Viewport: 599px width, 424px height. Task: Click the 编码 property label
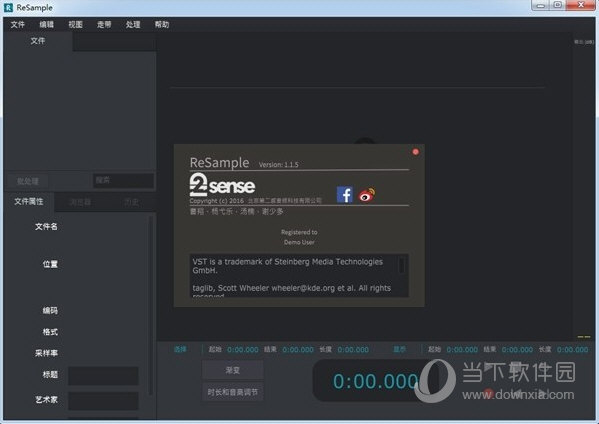(x=50, y=311)
